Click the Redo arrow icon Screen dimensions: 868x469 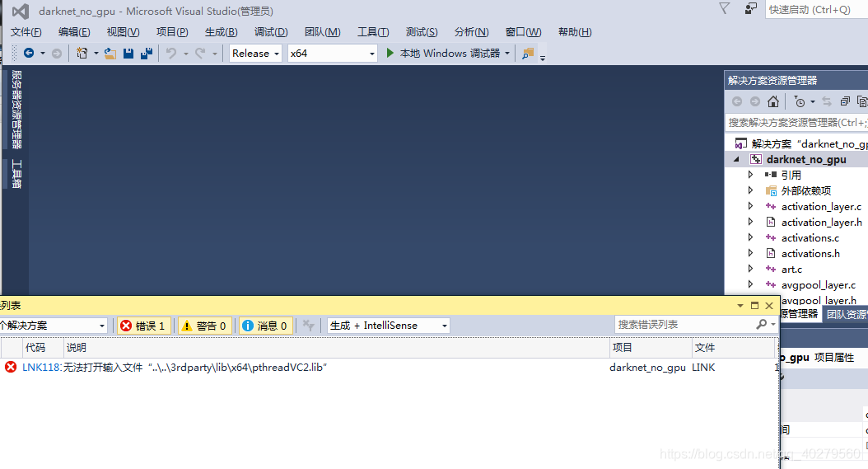click(200, 54)
